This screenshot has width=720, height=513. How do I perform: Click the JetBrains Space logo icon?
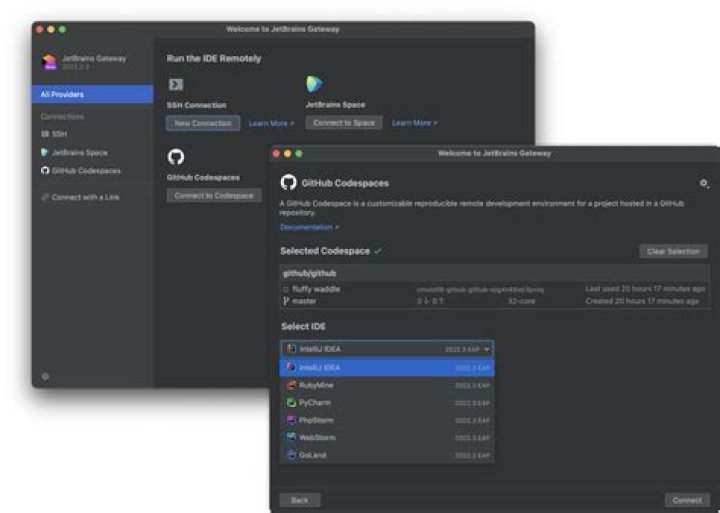tap(314, 84)
